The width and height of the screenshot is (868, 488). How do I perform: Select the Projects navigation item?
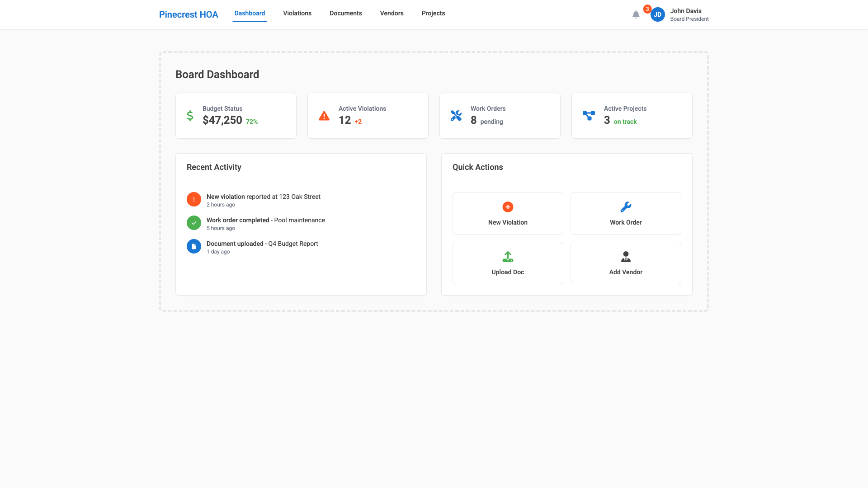click(433, 13)
